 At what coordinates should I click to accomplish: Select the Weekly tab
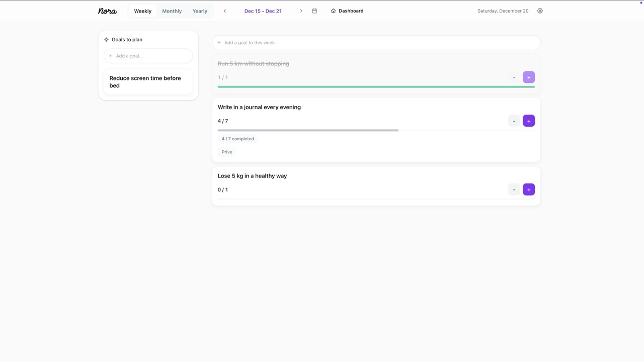[x=142, y=11]
